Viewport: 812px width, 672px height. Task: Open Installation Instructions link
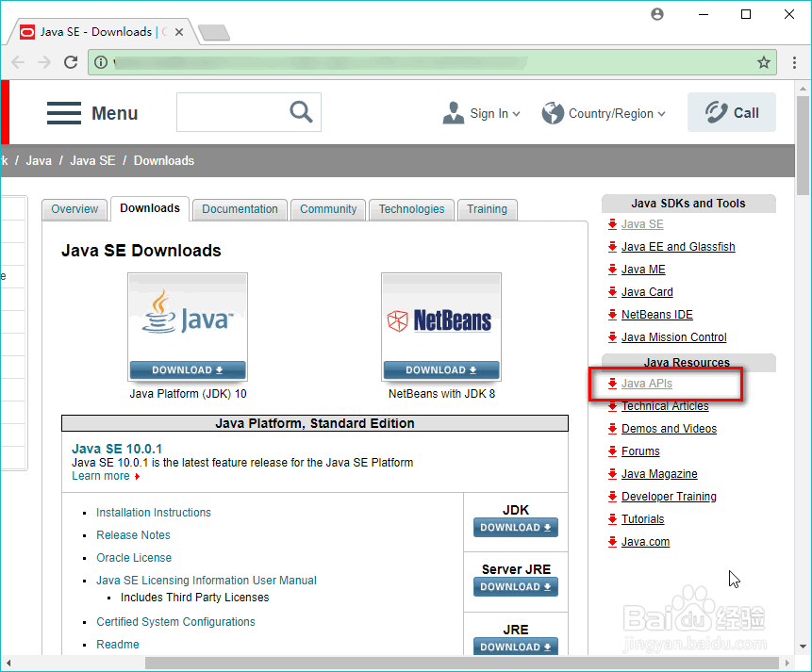pos(154,513)
